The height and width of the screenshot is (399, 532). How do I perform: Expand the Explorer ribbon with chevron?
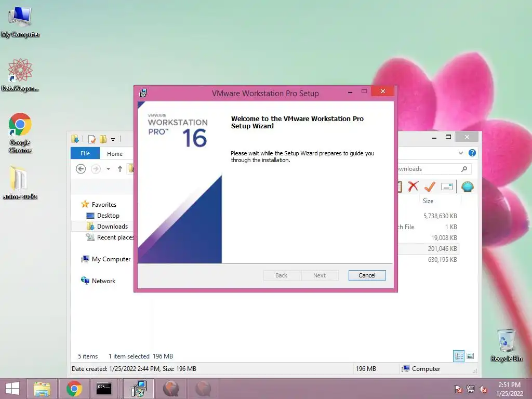pos(460,153)
